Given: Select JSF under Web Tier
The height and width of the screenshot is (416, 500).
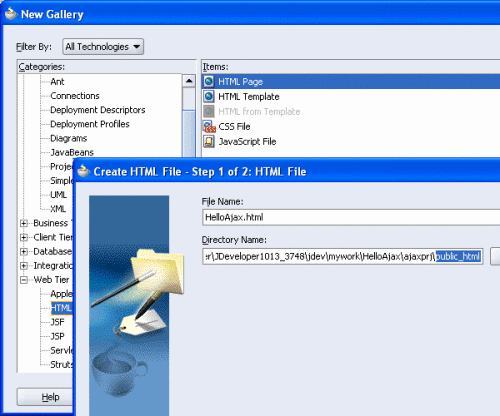Looking at the screenshot, I should [57, 322].
